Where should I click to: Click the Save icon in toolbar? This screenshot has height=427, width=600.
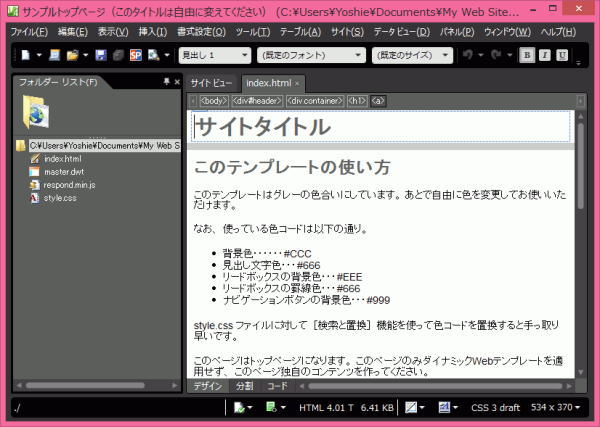[100, 55]
